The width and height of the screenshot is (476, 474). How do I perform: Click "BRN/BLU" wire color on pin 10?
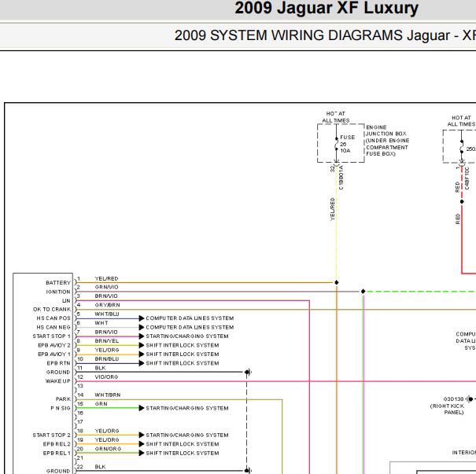107,358
